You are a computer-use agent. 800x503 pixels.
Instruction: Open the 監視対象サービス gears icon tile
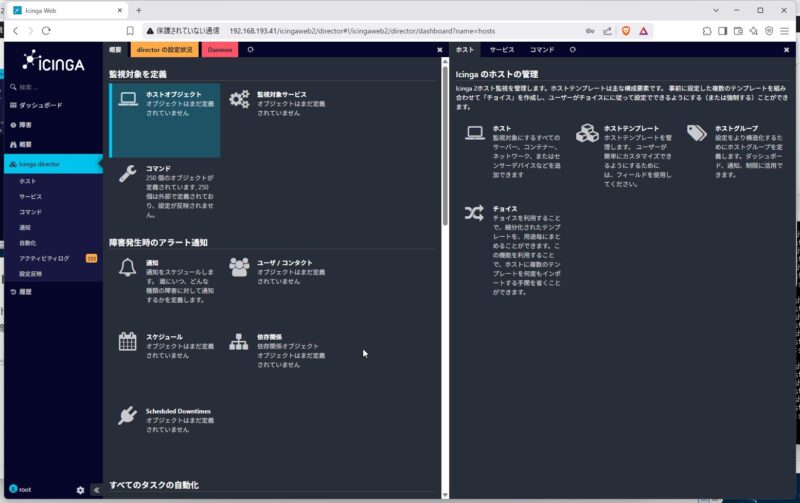pos(239,98)
